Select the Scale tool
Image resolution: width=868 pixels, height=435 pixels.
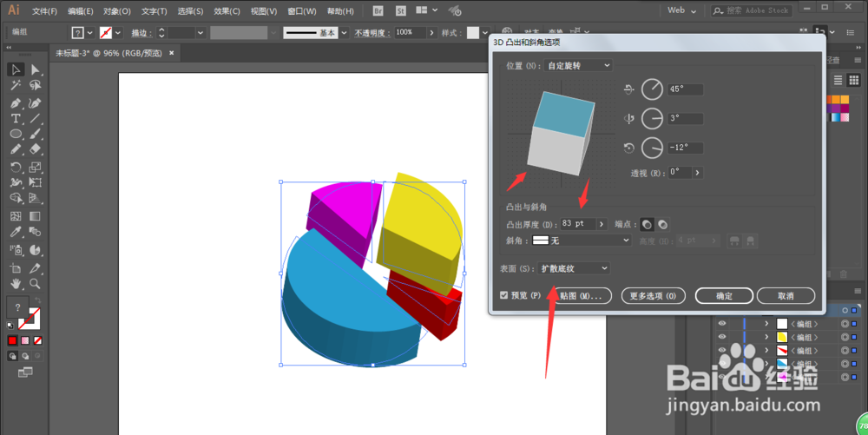pos(35,167)
